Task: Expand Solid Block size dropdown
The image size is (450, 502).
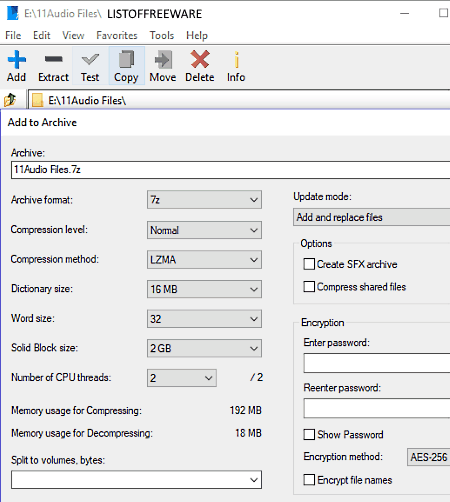Action: pos(204,348)
